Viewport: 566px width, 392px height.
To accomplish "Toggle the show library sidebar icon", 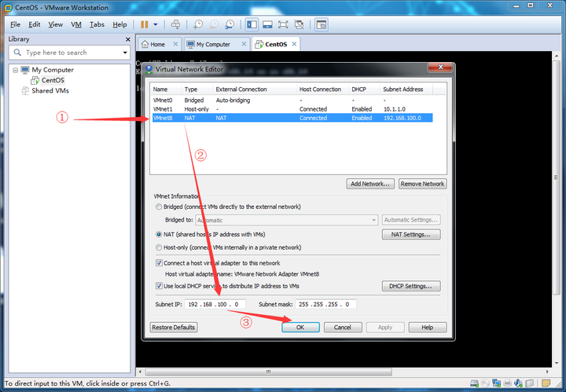I will point(252,24).
